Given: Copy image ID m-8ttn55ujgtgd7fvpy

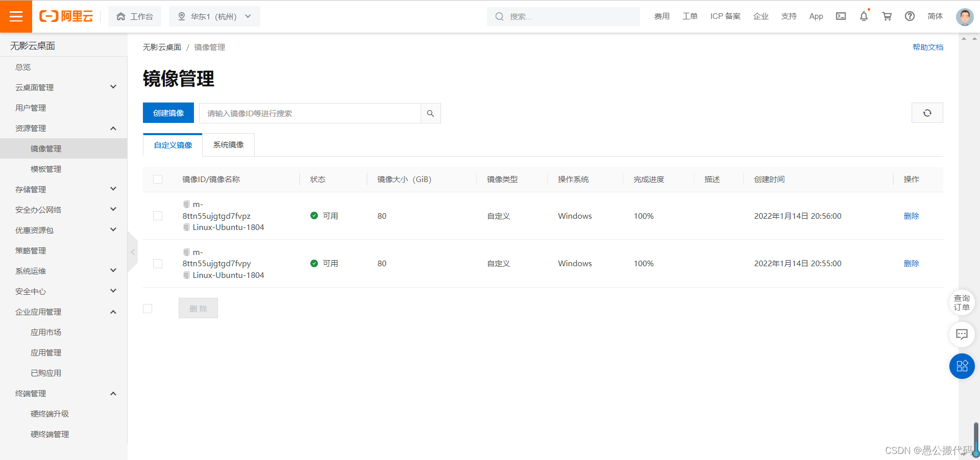Looking at the screenshot, I should coord(186,252).
